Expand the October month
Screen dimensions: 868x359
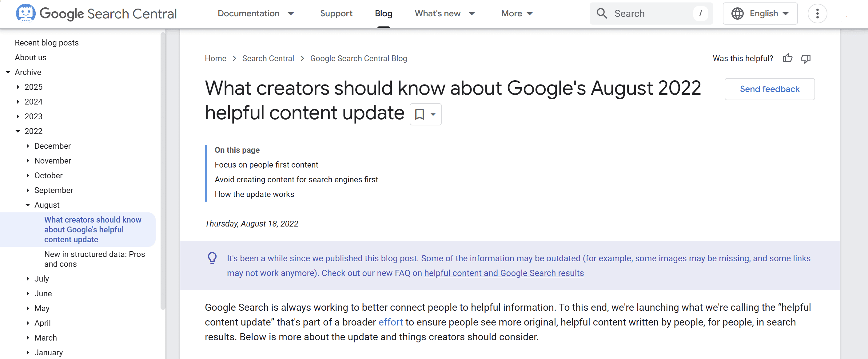pyautogui.click(x=28, y=176)
